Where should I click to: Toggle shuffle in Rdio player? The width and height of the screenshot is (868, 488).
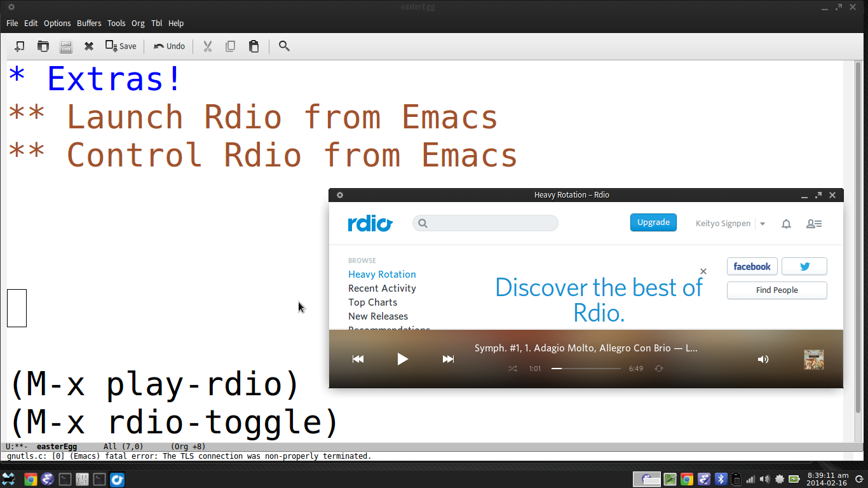[x=513, y=369]
